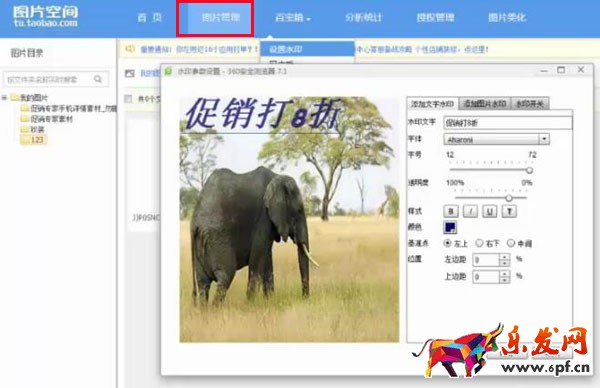The width and height of the screenshot is (600, 388).
Task: Toggle underline (U) watermark text style
Action: (x=490, y=211)
